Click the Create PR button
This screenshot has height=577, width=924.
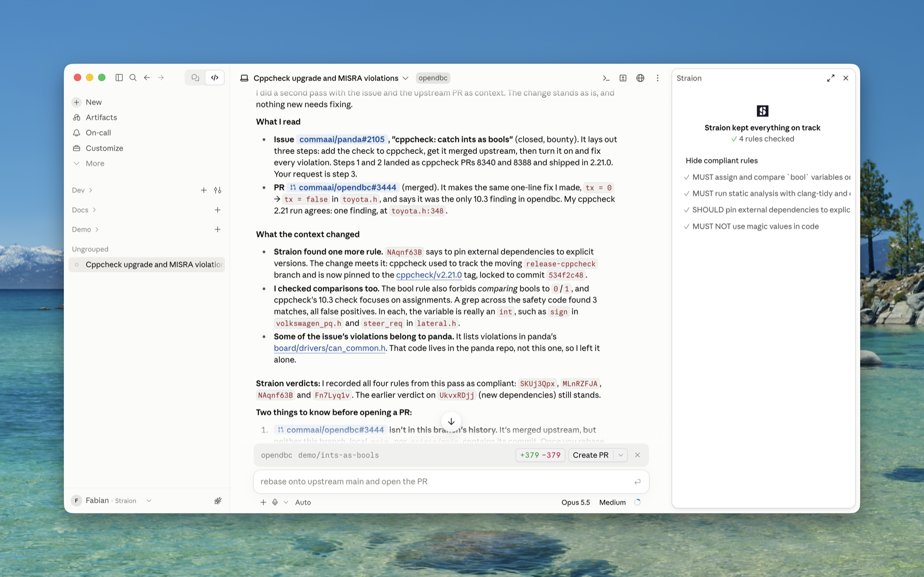tap(590, 455)
